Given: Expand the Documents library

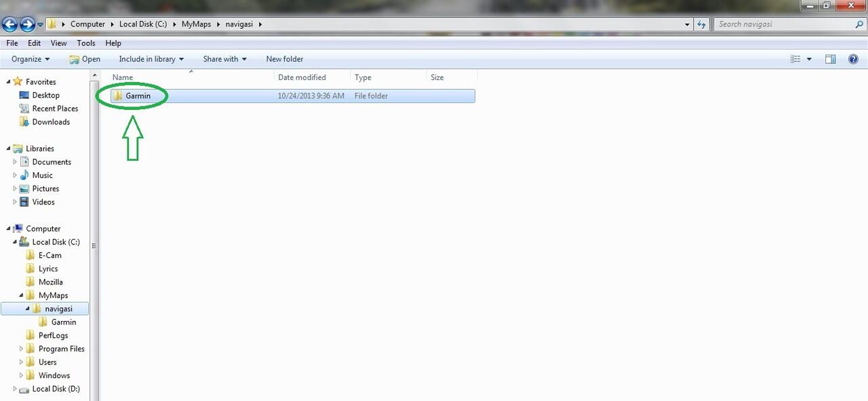Looking at the screenshot, I should coord(15,162).
